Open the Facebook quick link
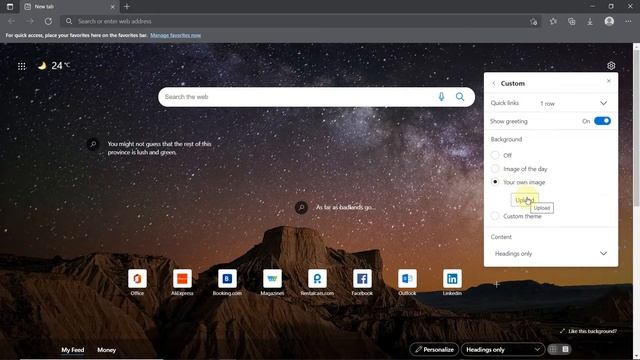 tap(362, 282)
